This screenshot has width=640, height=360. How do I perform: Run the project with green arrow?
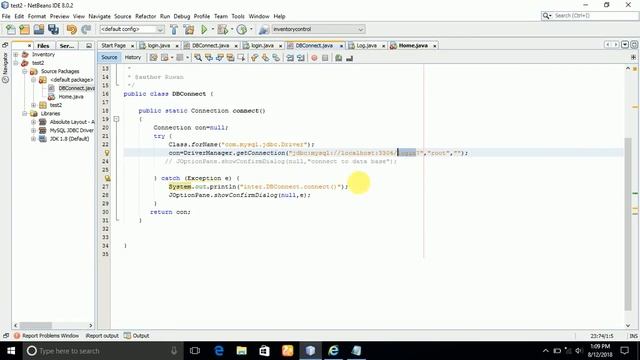(204, 29)
